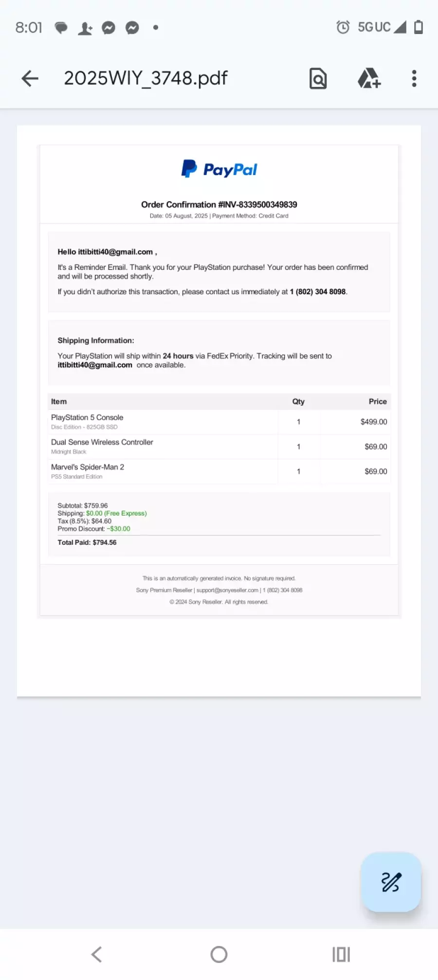The image size is (438, 980).
Task: Tap the battery icon in status bar
Action: pos(418,27)
